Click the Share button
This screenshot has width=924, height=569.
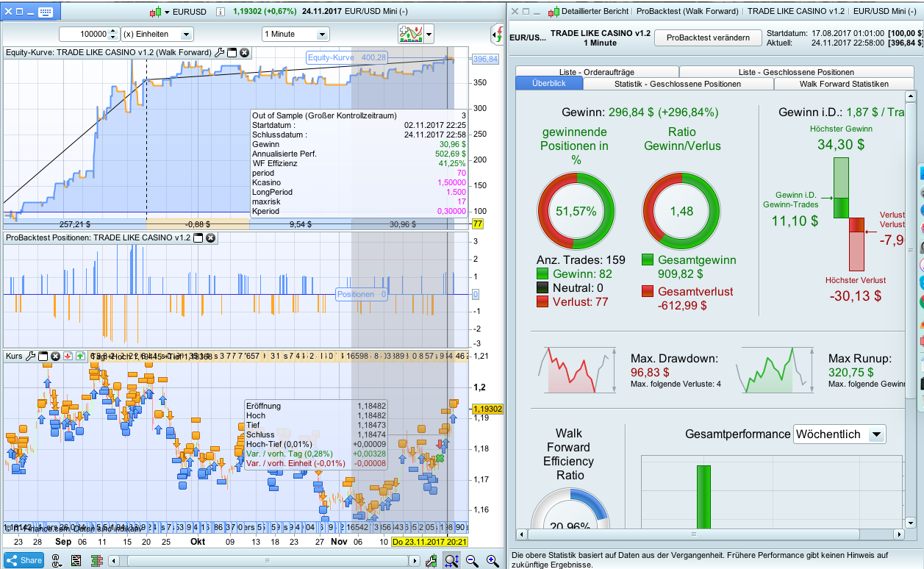pyautogui.click(x=24, y=560)
